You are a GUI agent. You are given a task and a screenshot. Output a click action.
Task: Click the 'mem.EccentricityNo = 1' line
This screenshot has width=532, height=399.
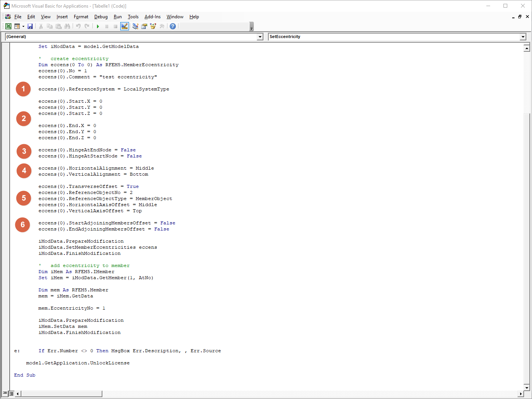coord(72,308)
